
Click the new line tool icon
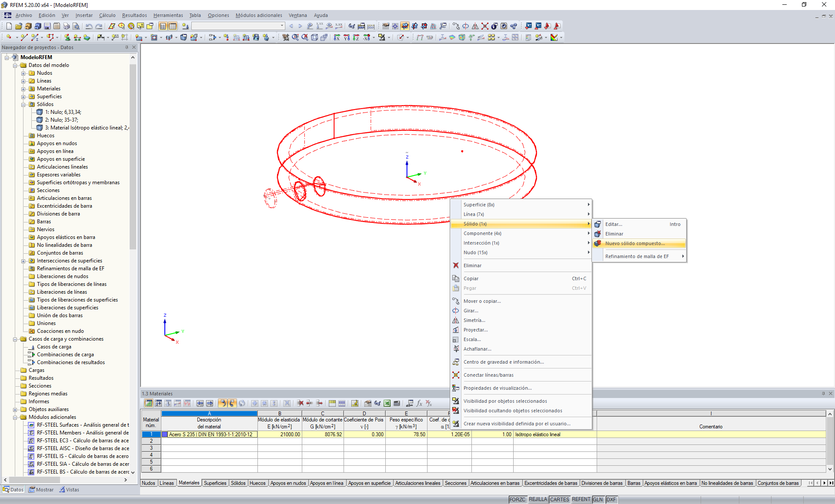click(x=24, y=38)
